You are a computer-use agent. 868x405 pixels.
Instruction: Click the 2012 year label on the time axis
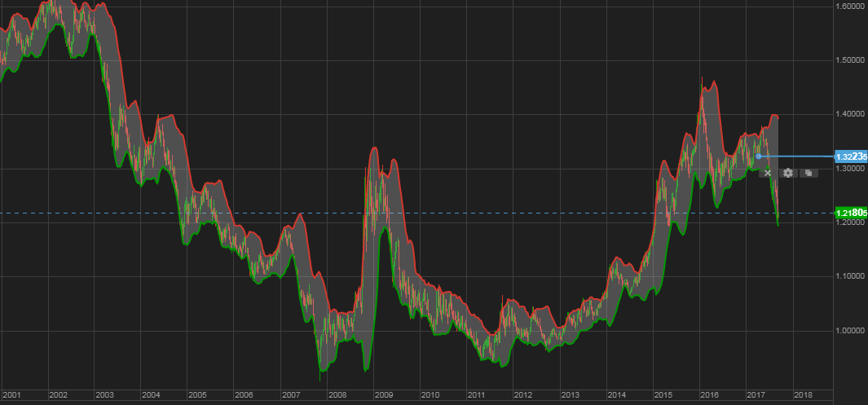click(523, 395)
